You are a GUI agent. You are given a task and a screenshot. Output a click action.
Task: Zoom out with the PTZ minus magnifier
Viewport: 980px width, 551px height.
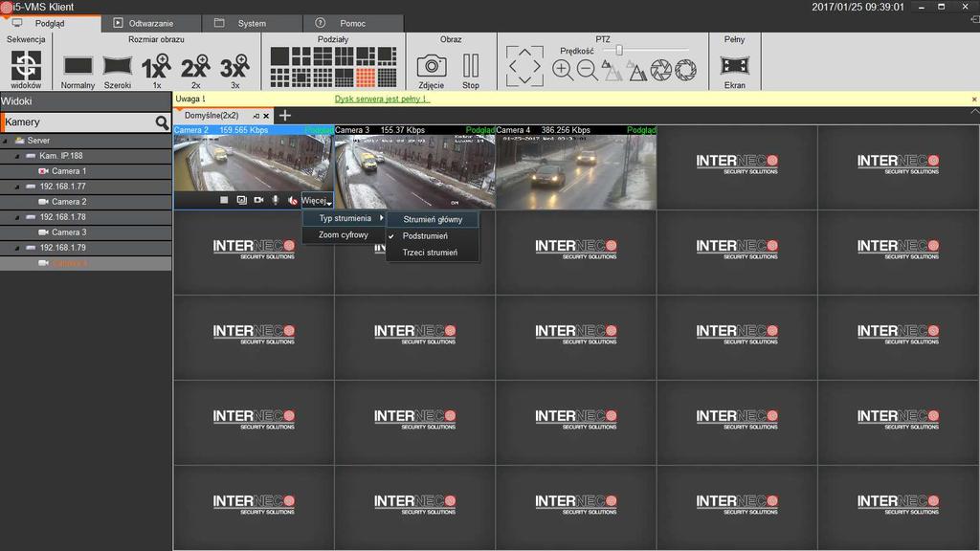[x=587, y=69]
